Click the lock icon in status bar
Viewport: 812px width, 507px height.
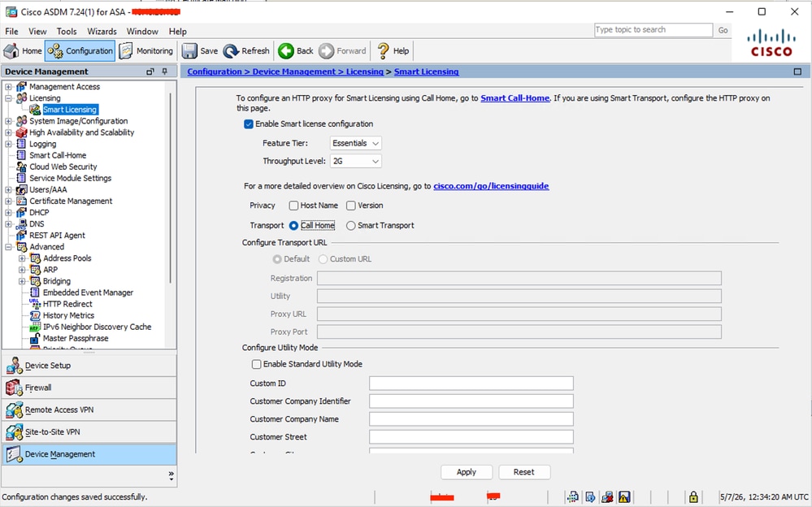click(x=693, y=497)
